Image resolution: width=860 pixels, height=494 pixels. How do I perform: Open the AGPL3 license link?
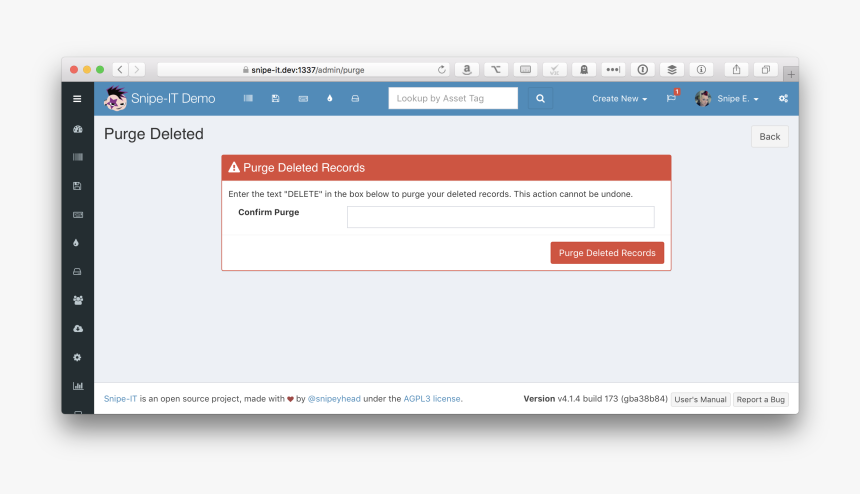(432, 399)
